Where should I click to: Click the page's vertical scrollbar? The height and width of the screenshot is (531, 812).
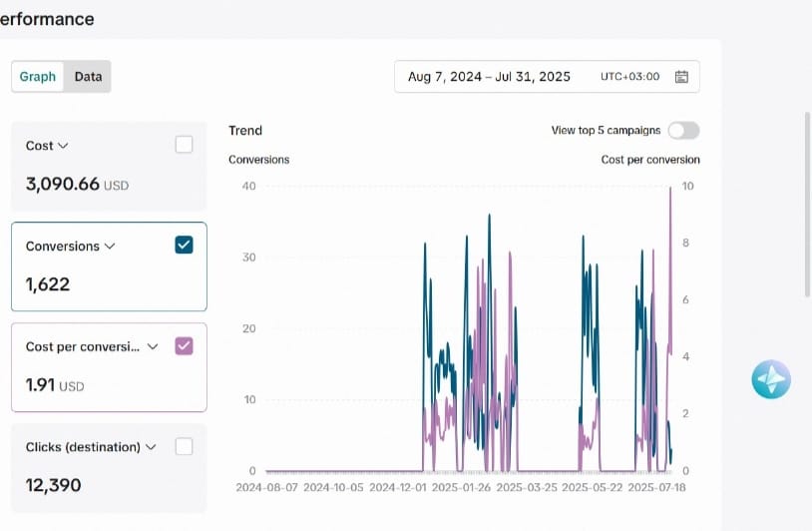(x=807, y=205)
